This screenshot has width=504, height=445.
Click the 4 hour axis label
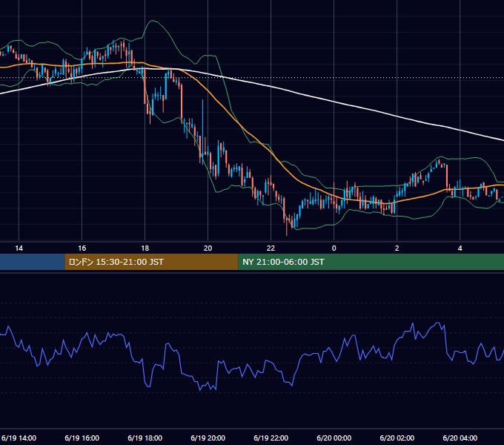(460, 248)
